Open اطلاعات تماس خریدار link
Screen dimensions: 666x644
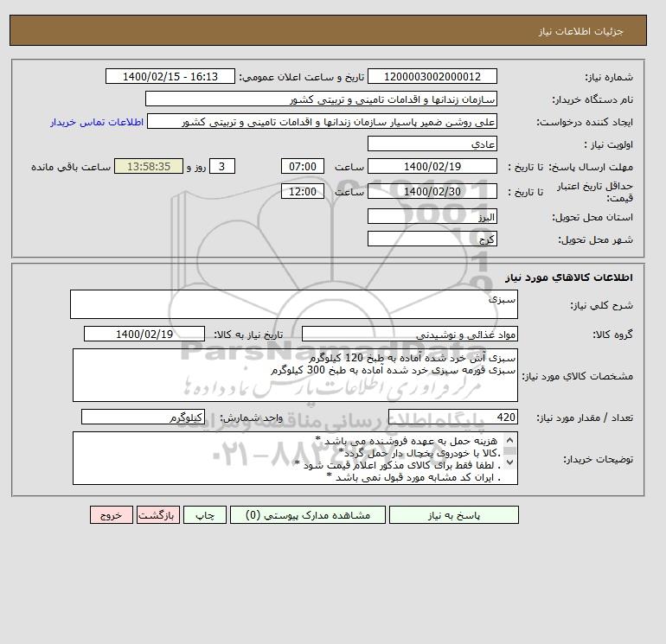(x=97, y=122)
